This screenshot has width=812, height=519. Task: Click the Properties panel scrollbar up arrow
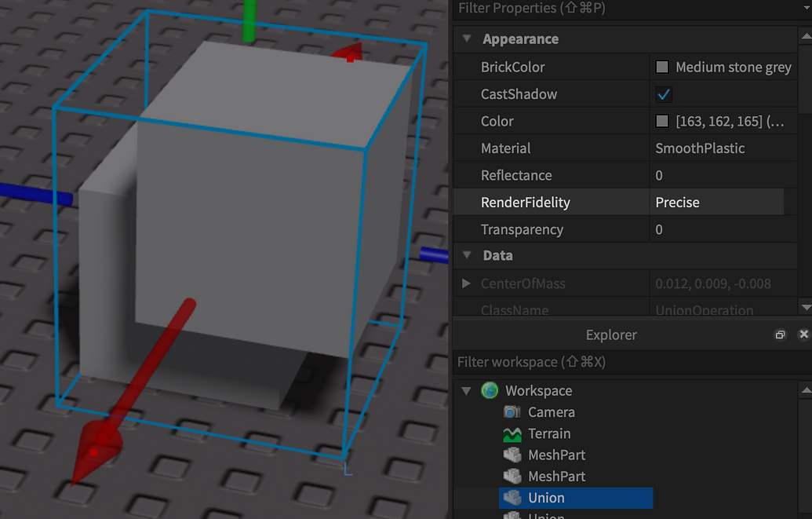coord(807,35)
